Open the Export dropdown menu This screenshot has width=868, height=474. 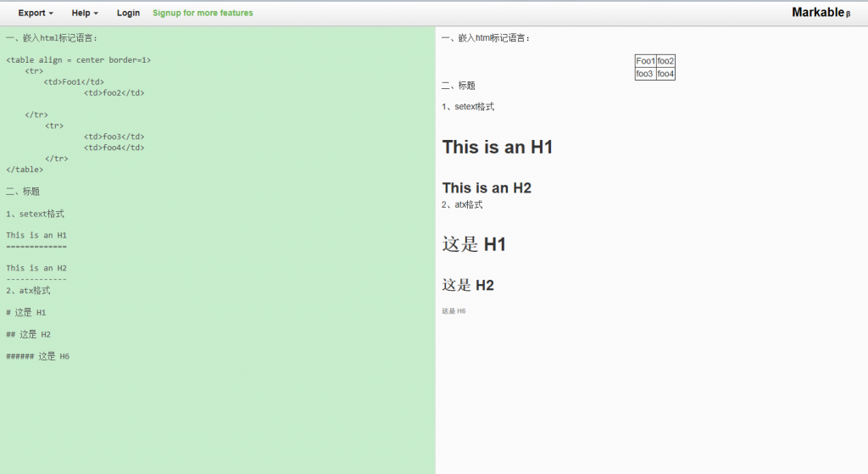point(36,13)
